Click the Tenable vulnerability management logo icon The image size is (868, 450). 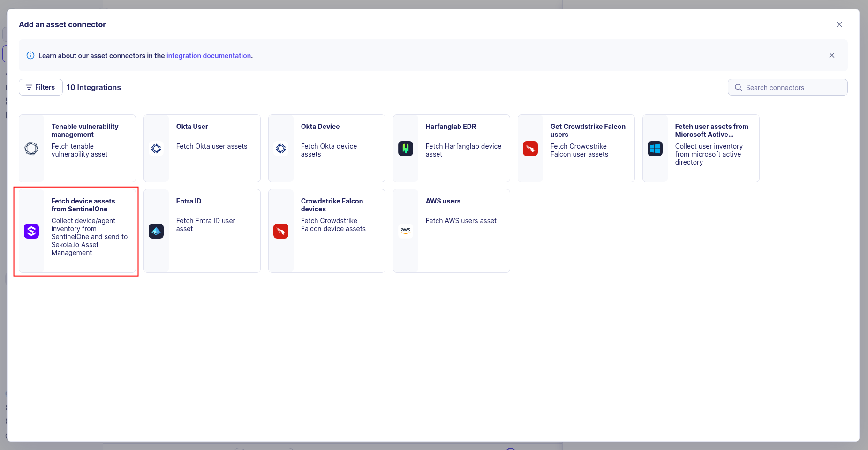click(x=31, y=149)
